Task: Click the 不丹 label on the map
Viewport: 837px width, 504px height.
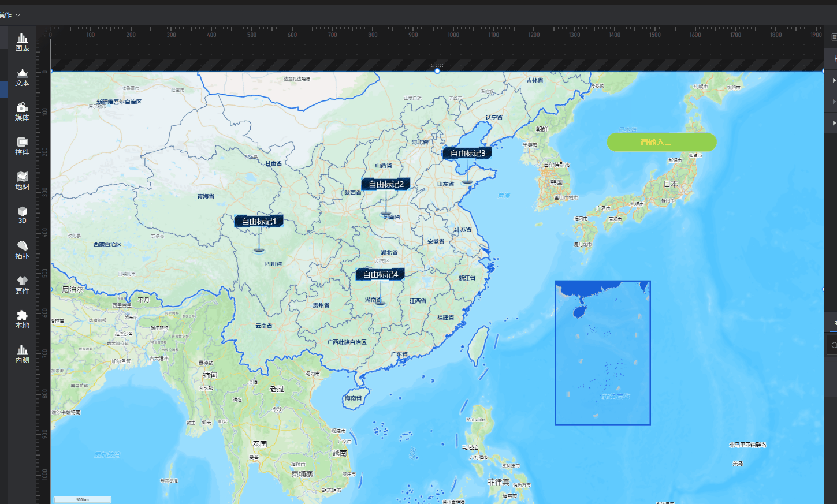Action: (x=144, y=300)
